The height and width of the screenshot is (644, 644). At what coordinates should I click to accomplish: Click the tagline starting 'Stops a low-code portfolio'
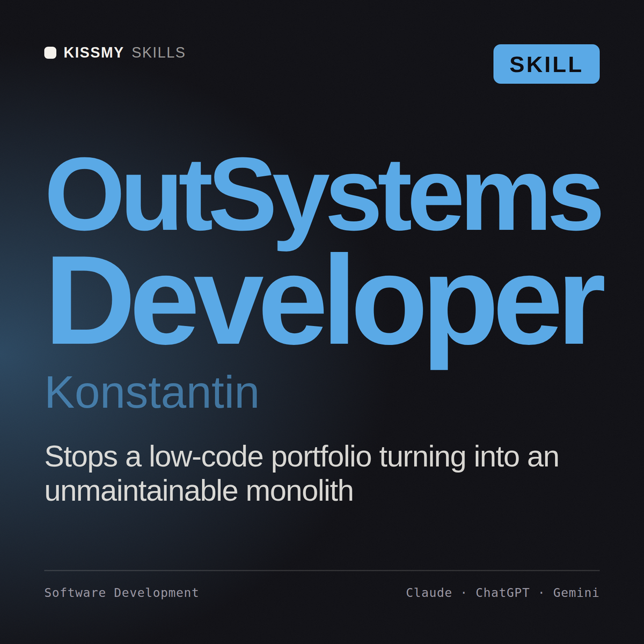[302, 473]
